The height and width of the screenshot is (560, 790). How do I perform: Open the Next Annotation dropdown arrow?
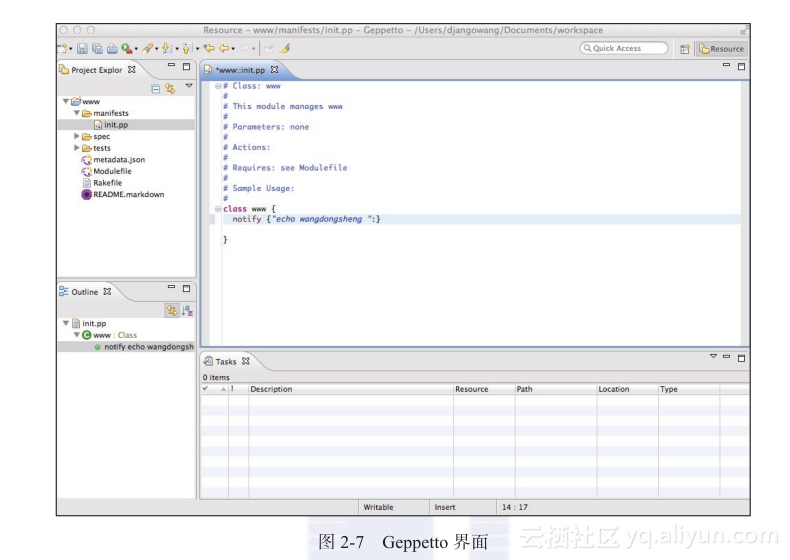[x=177, y=49]
